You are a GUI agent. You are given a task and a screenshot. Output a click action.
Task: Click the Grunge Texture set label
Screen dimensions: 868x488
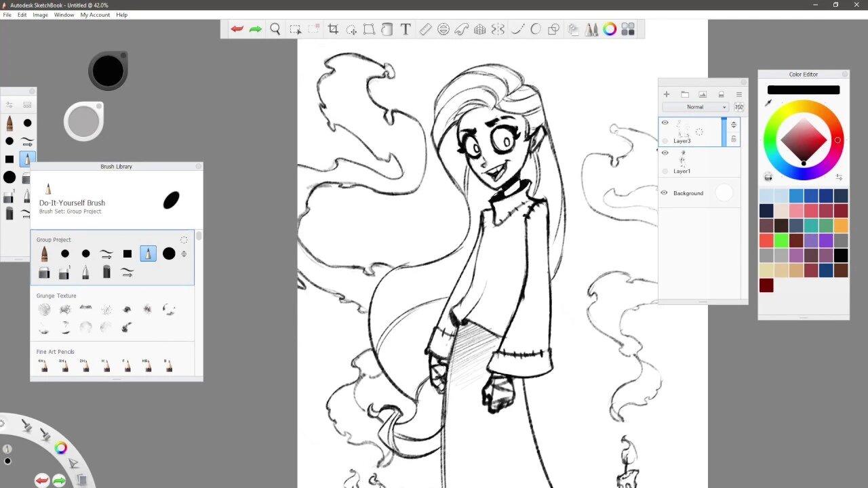coord(56,296)
